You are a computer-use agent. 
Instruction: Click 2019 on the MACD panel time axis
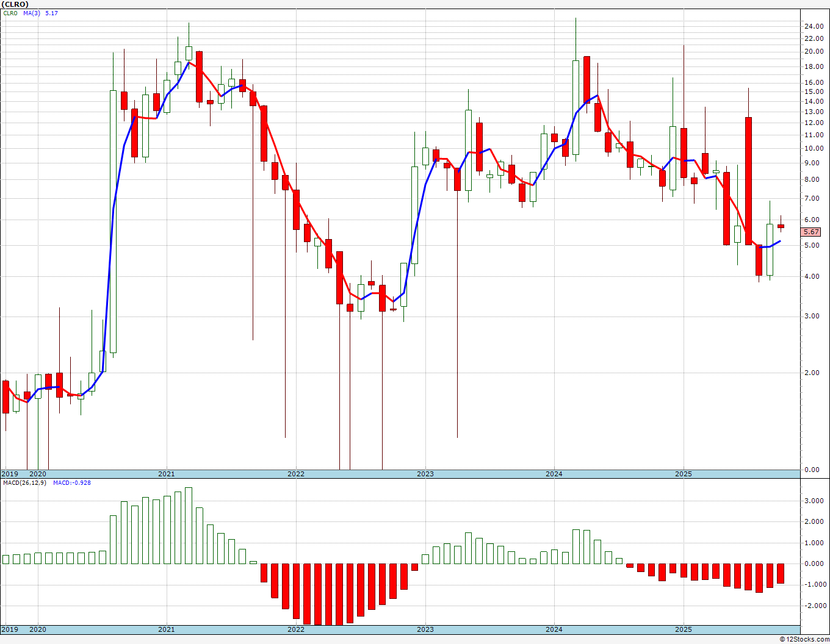click(x=9, y=629)
